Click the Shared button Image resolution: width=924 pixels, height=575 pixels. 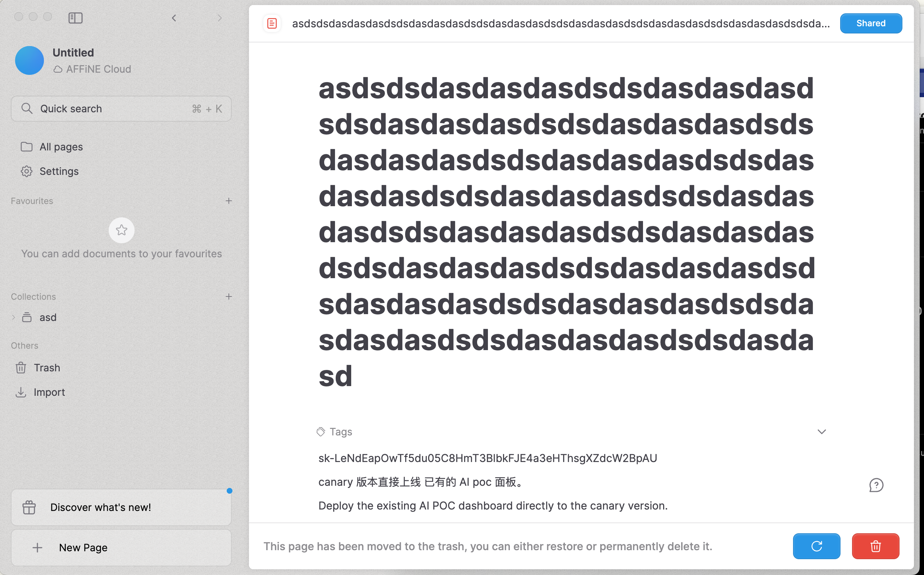(871, 24)
